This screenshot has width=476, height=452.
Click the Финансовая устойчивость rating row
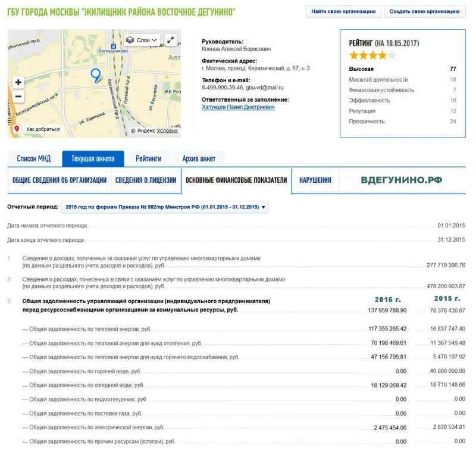coord(402,90)
